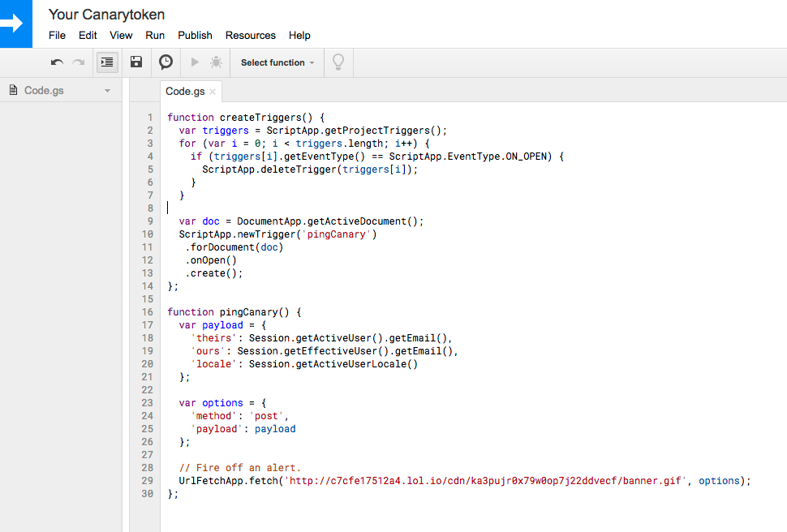Open current project's triggers clock icon
787x532 pixels.
click(x=166, y=62)
